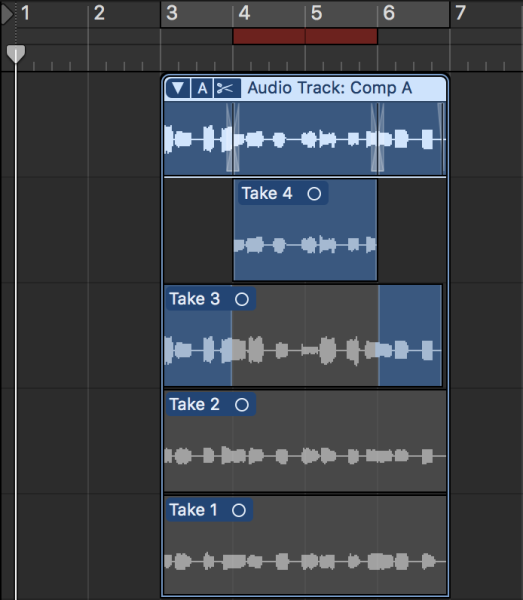
Task: Click bar 3 in the ruler
Action: 172,13
